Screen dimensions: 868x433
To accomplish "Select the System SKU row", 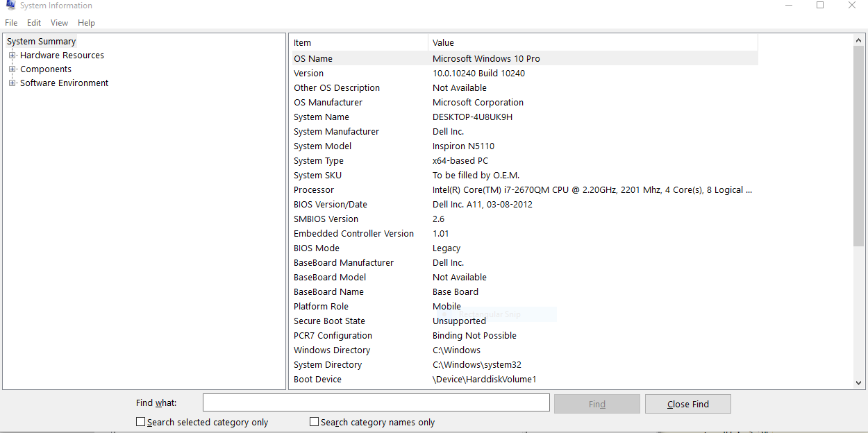I will pyautogui.click(x=524, y=176).
